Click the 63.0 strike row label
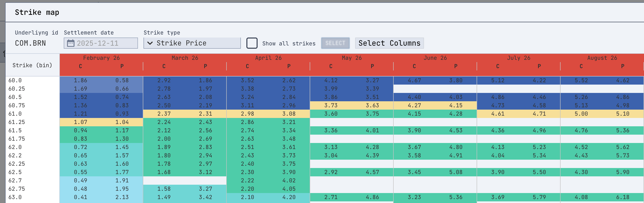The width and height of the screenshot is (644, 203). click(x=15, y=197)
